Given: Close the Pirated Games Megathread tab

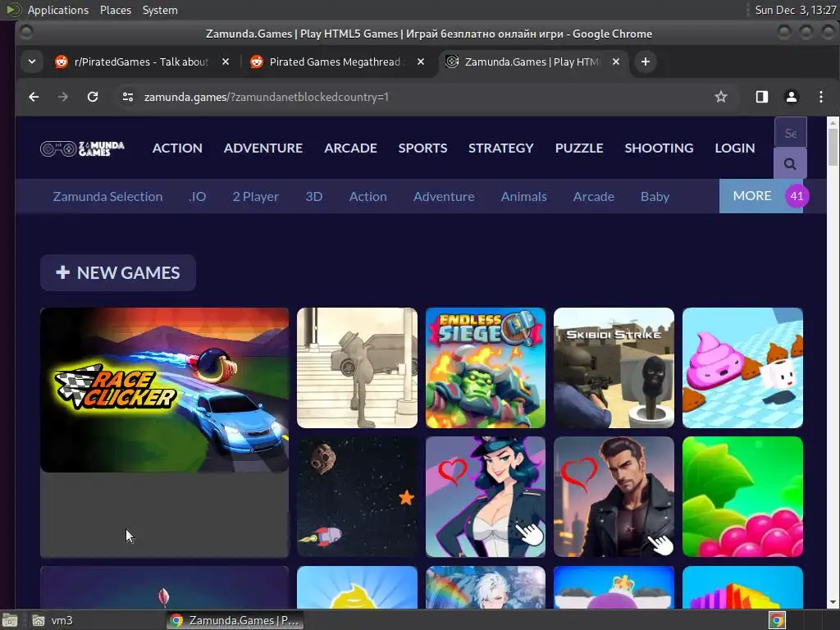Looking at the screenshot, I should tap(421, 62).
